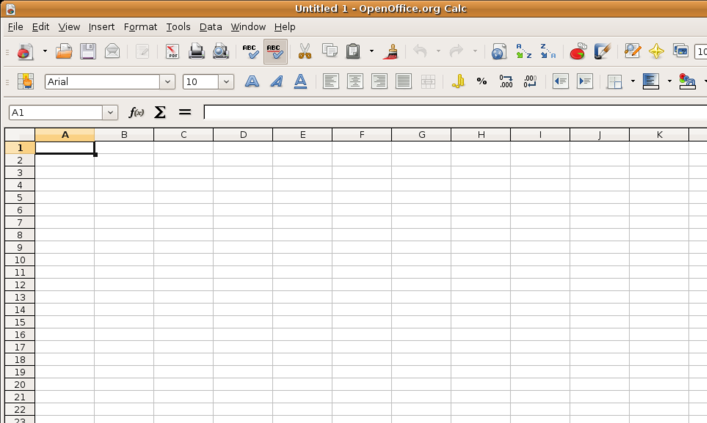Image resolution: width=707 pixels, height=423 pixels.
Task: Insert Hyperlink icon
Action: [x=499, y=51]
